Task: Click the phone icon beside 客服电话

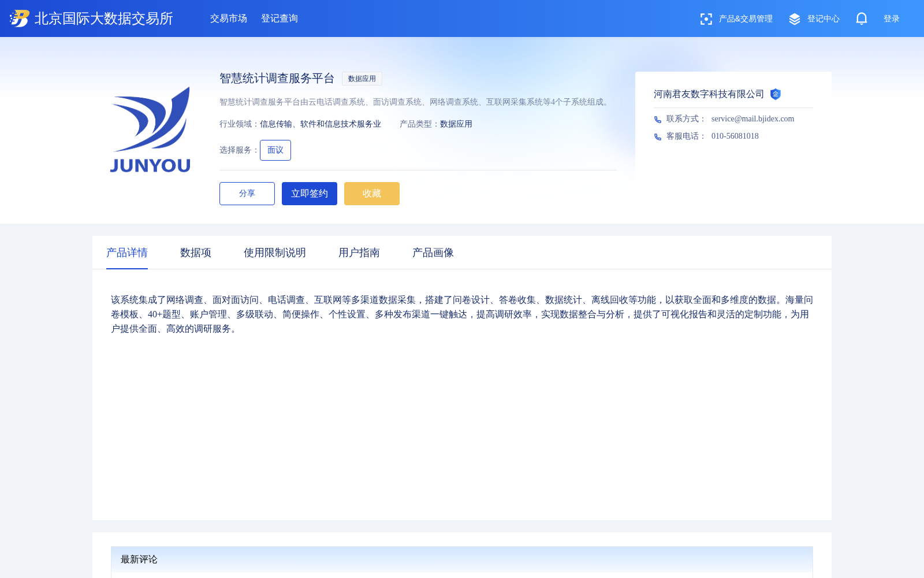Action: 658,137
